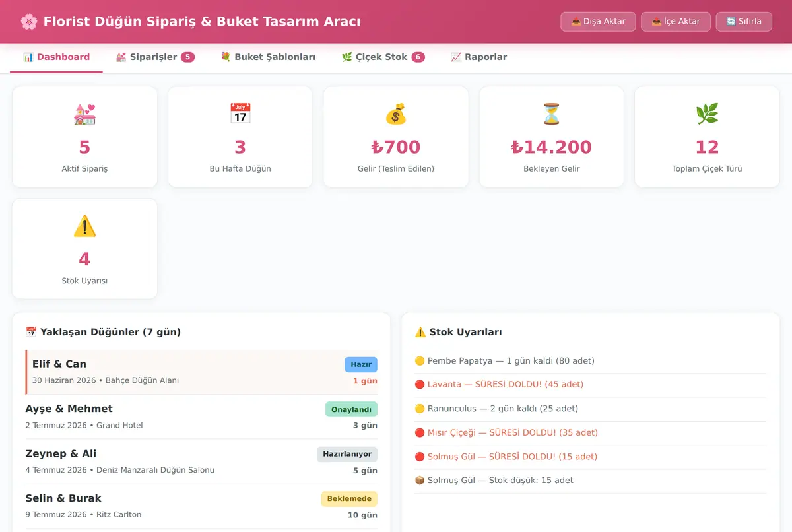Click the red dot next to Lavanta
Viewport: 792px width, 532px height.
tap(420, 384)
